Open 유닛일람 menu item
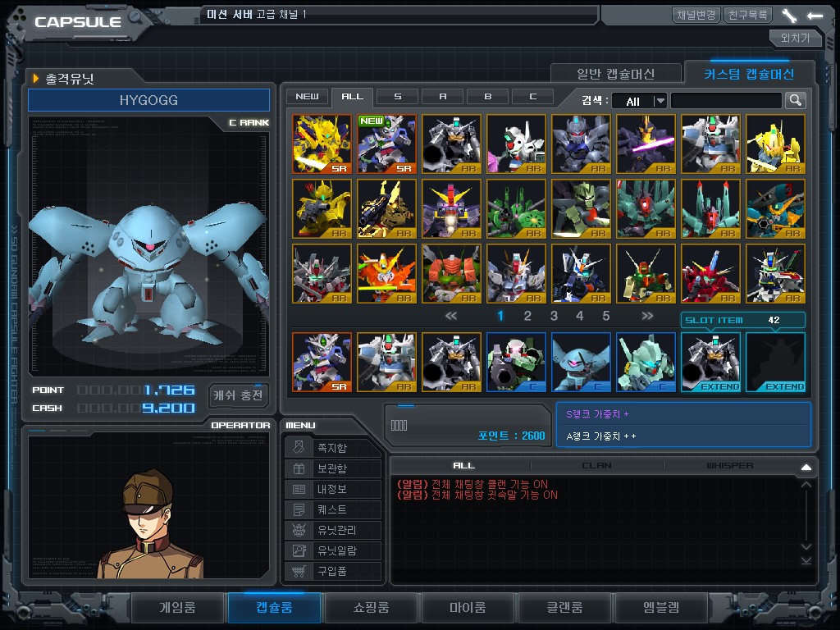The width and height of the screenshot is (840, 630). [x=333, y=550]
